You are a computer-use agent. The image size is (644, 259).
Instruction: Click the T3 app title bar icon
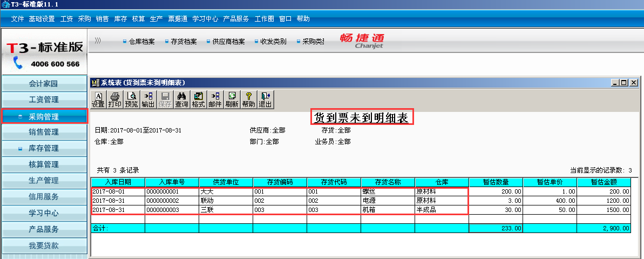click(x=5, y=4)
